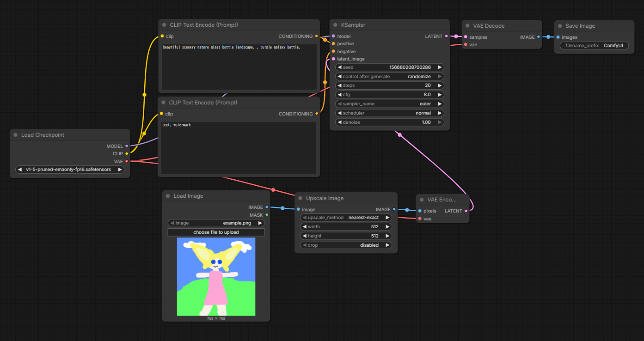Image resolution: width=644 pixels, height=341 pixels.
Task: Collapse the Load Checkpoint node via its dot
Action: 16,135
